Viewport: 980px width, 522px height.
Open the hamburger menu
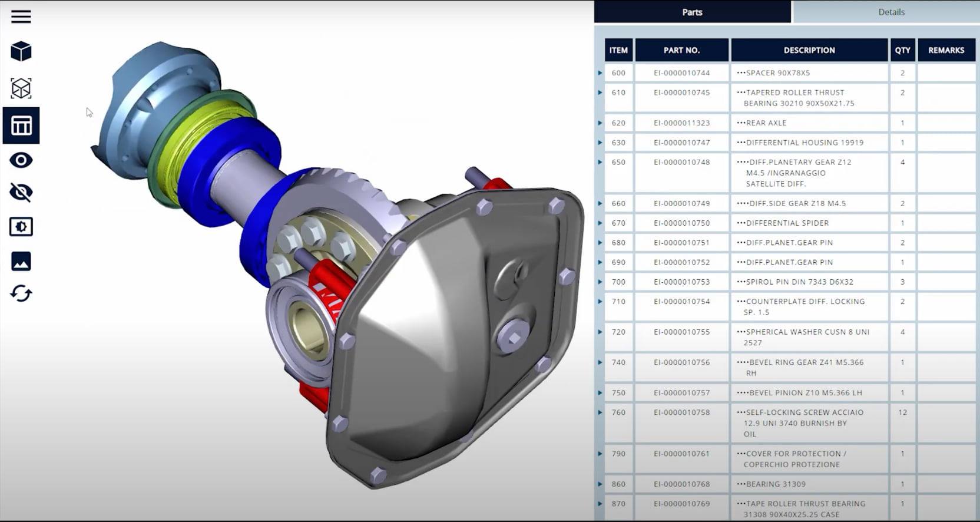click(x=21, y=16)
